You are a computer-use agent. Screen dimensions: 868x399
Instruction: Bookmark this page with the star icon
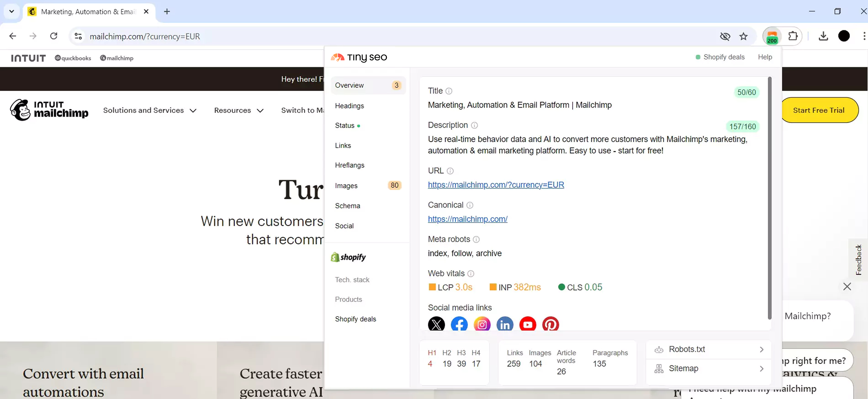tap(743, 36)
